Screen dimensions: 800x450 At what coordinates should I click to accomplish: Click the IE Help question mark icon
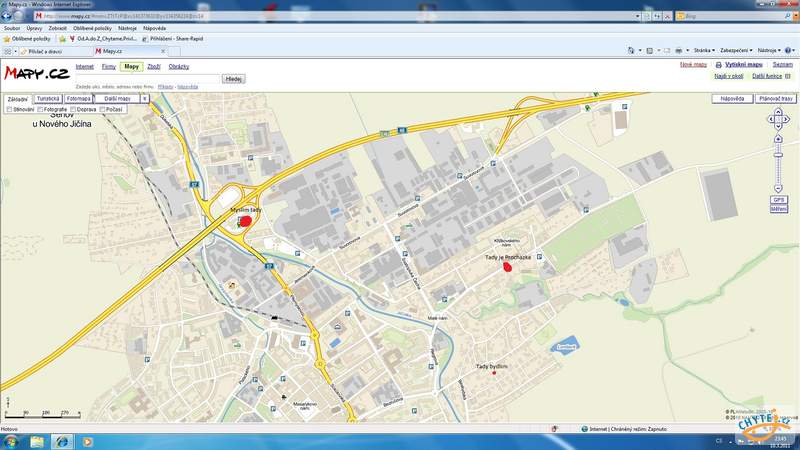pos(788,51)
